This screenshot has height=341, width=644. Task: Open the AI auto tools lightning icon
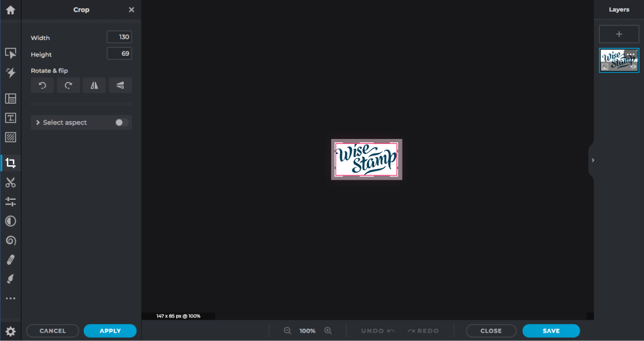click(10, 73)
